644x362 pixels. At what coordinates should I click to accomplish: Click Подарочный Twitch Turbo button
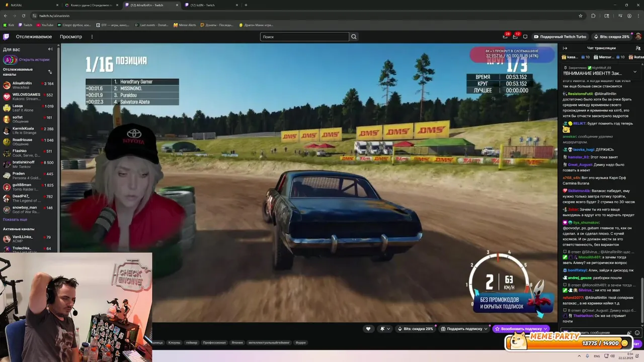click(x=560, y=37)
